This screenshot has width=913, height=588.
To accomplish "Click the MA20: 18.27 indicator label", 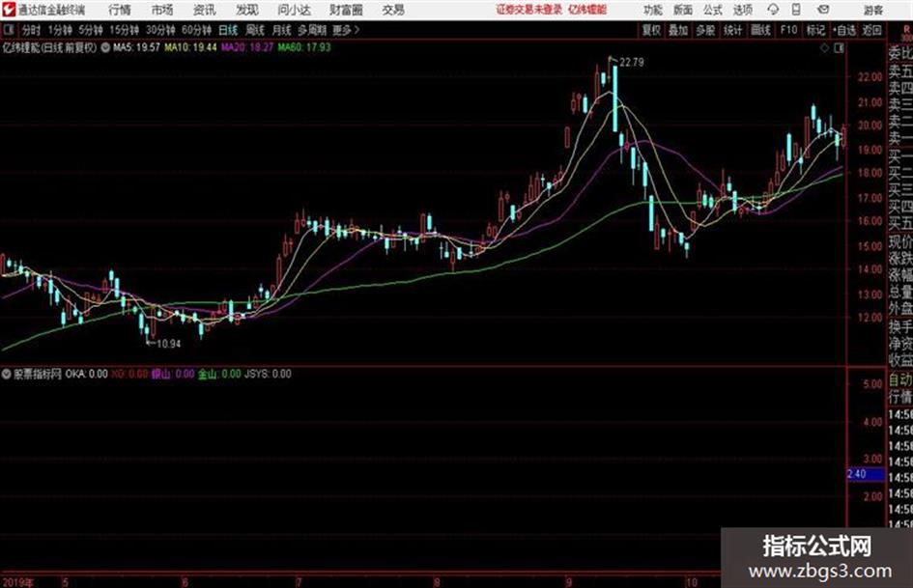I will coord(247,47).
